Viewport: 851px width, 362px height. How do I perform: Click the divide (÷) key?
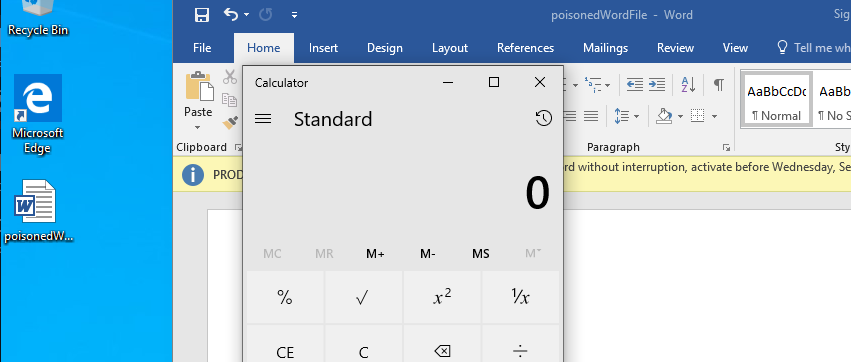point(520,344)
